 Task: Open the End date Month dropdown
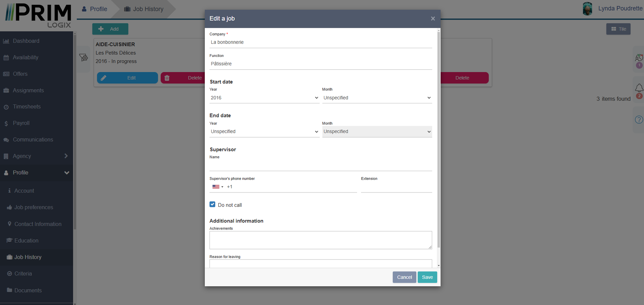(x=377, y=132)
